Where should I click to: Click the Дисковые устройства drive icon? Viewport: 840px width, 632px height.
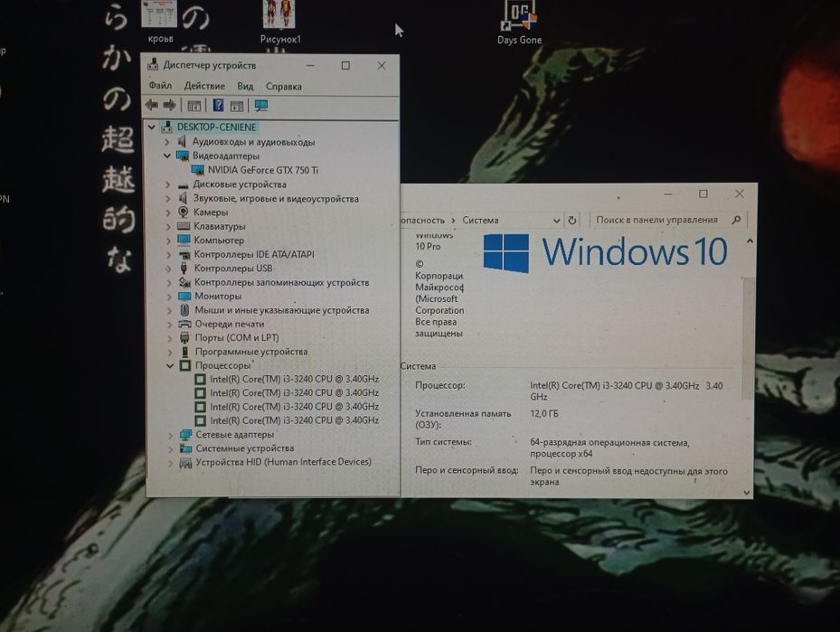click(x=184, y=184)
